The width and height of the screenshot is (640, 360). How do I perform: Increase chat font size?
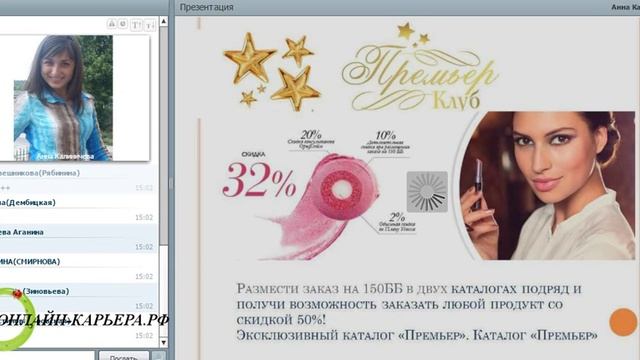tap(136, 25)
